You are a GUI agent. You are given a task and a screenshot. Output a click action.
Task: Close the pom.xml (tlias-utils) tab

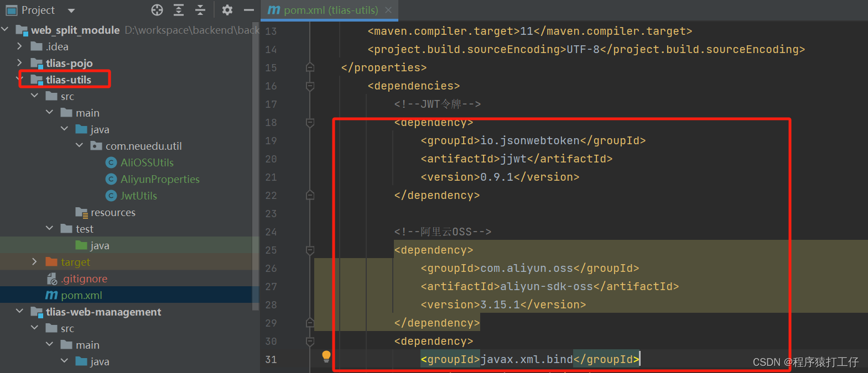tap(388, 10)
